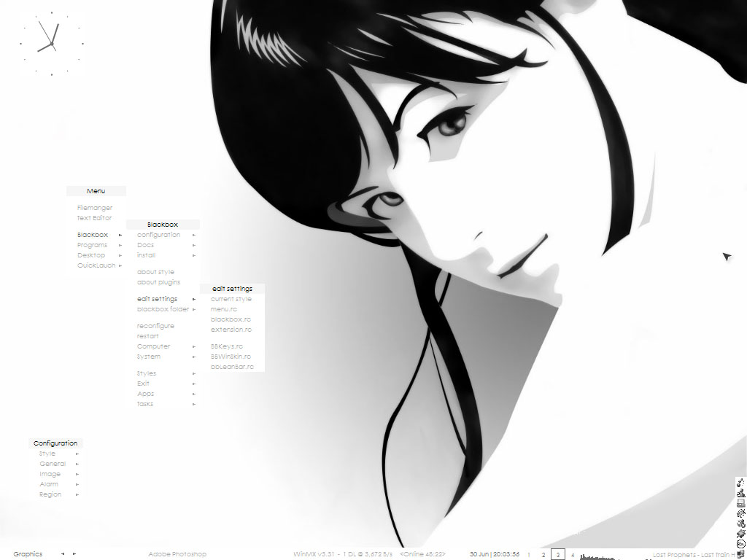747x560 pixels.
Task: Click the Blackbox submenu title bar
Action: point(163,225)
